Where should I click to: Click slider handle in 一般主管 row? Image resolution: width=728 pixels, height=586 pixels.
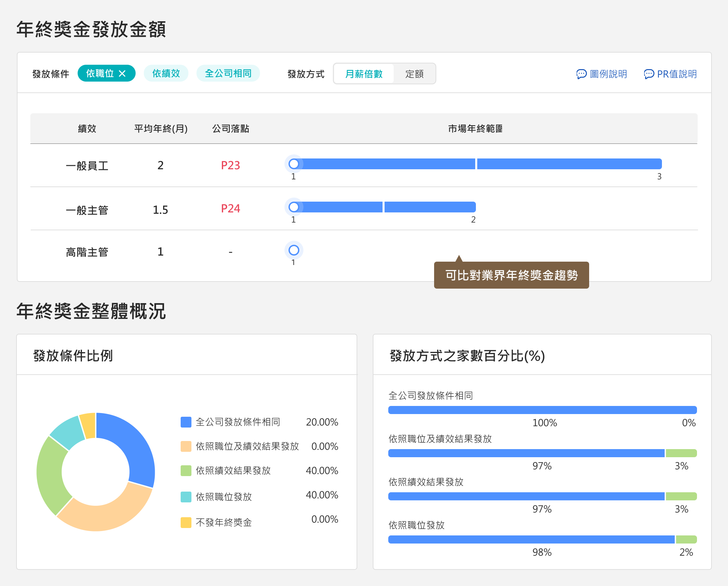[294, 207]
